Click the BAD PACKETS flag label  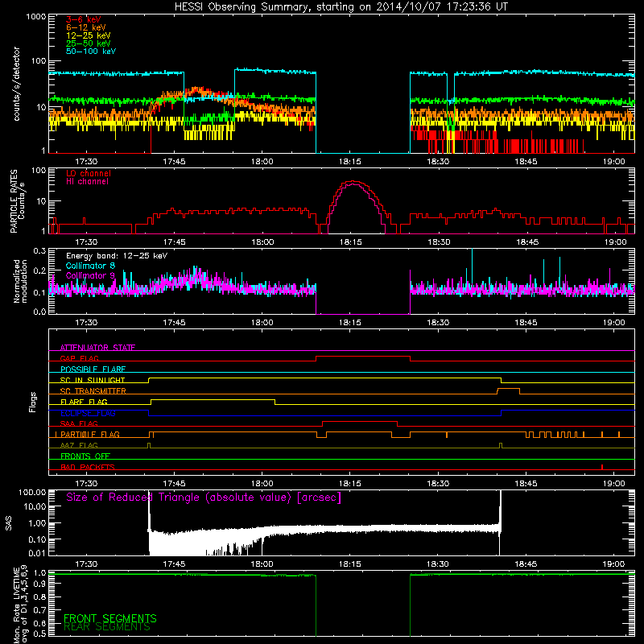pos(88,467)
